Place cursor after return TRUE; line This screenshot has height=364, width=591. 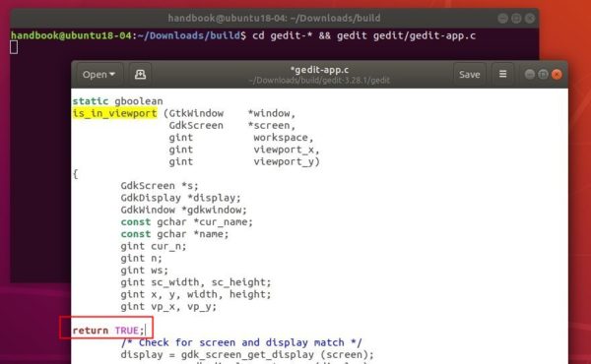pyautogui.click(x=146, y=331)
